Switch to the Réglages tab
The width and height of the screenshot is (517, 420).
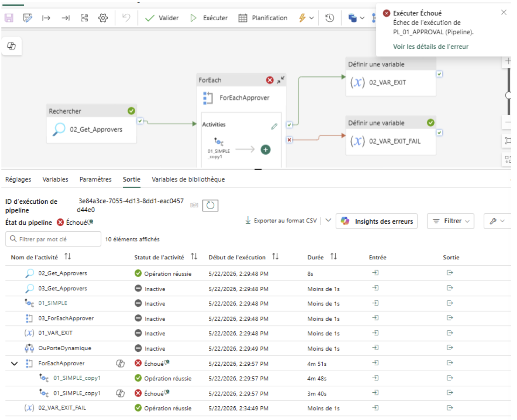[x=18, y=179]
